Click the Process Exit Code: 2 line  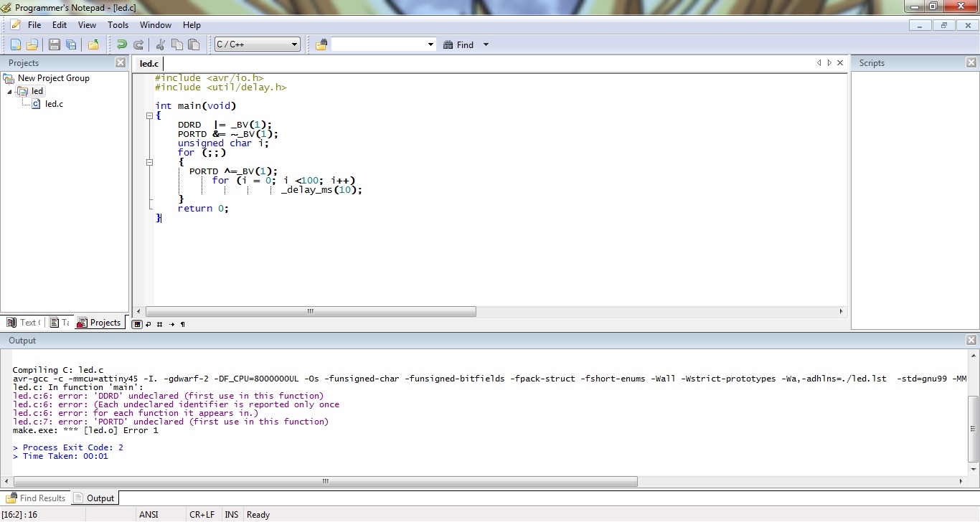(68, 447)
